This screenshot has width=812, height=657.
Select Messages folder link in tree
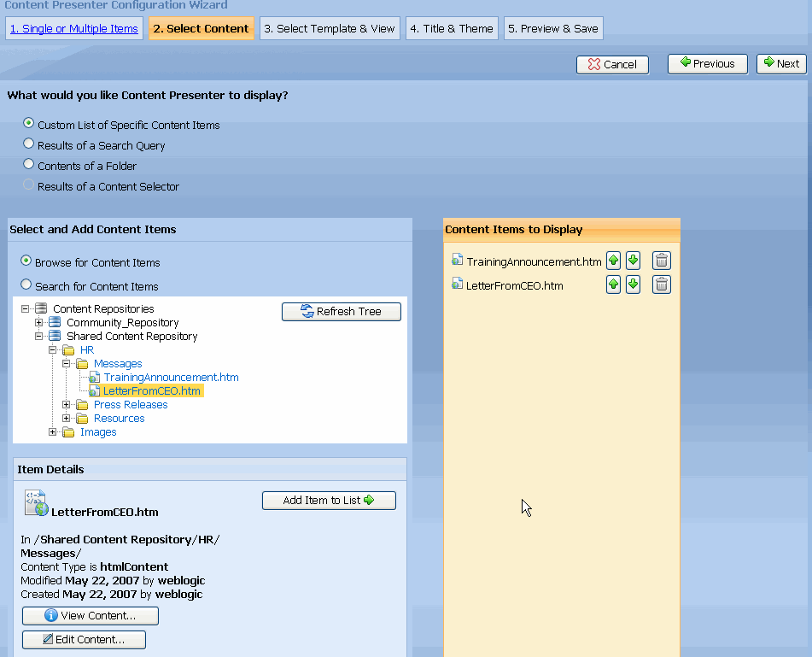118,364
